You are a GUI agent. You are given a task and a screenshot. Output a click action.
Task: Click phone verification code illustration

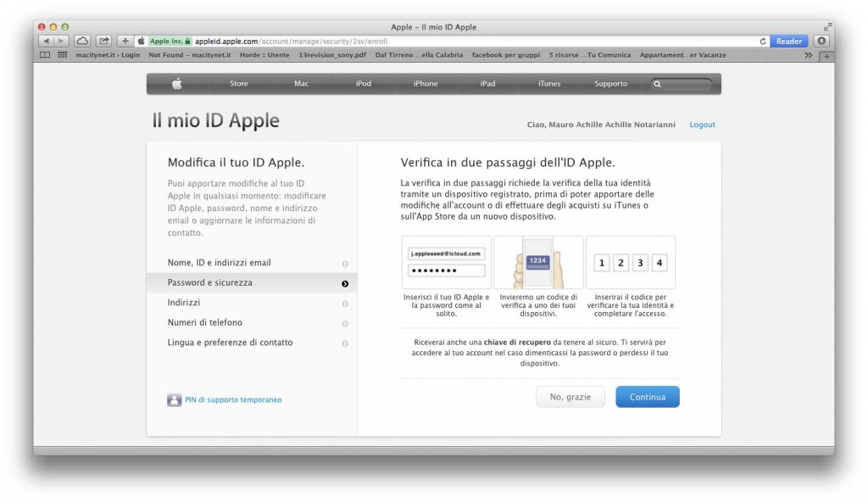(538, 263)
